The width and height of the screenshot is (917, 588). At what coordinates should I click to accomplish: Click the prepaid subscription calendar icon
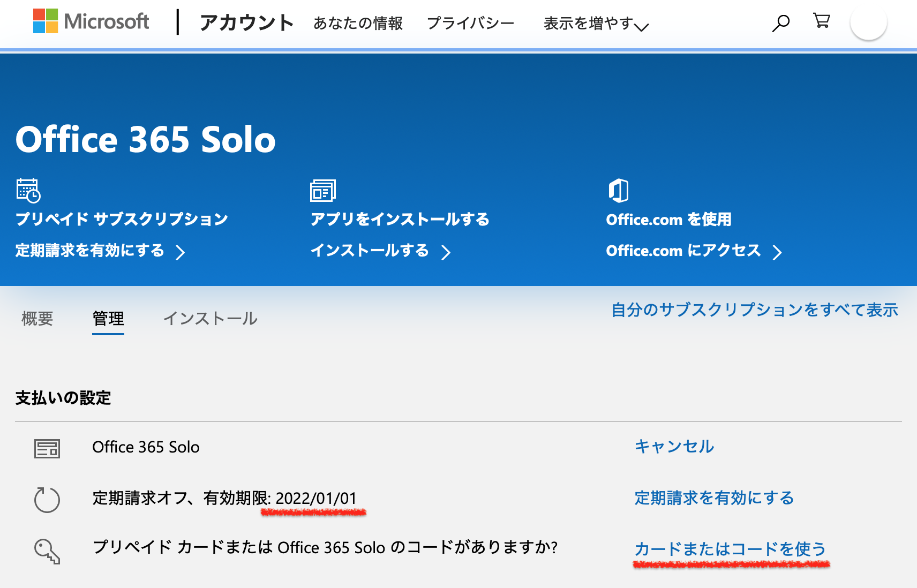point(28,191)
